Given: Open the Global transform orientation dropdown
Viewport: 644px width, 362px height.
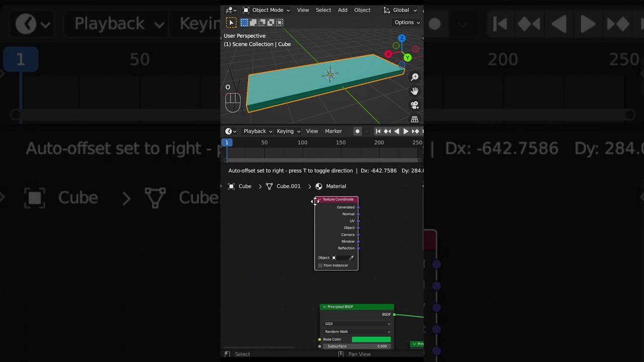Looking at the screenshot, I should 400,10.
